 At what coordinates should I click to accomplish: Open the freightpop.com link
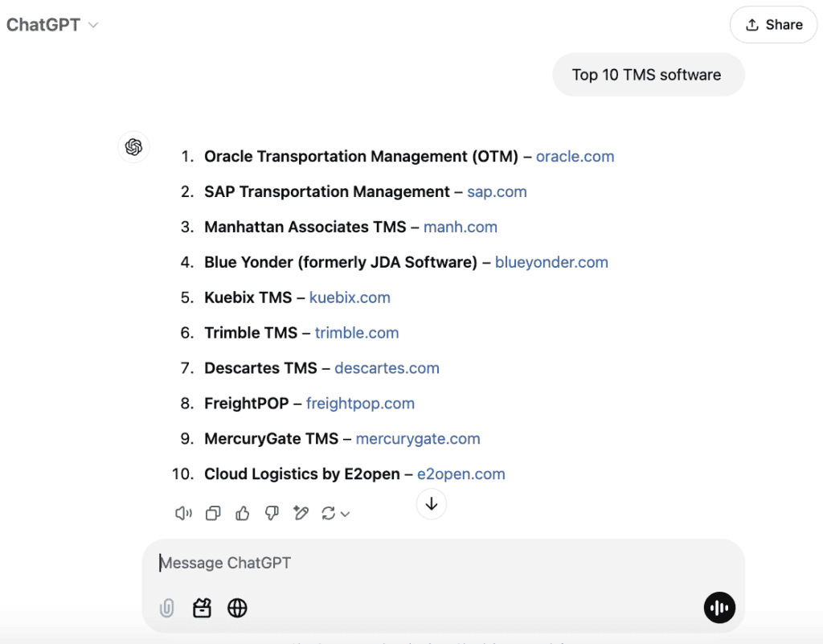pyautogui.click(x=360, y=403)
